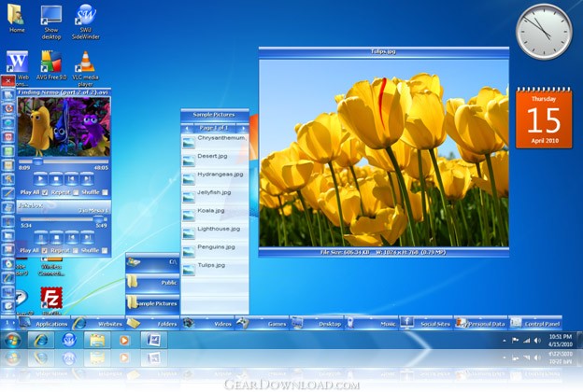Screen dimensions: 583x392
Task: Click the Show desktop shortcut icon
Action: tap(51, 21)
